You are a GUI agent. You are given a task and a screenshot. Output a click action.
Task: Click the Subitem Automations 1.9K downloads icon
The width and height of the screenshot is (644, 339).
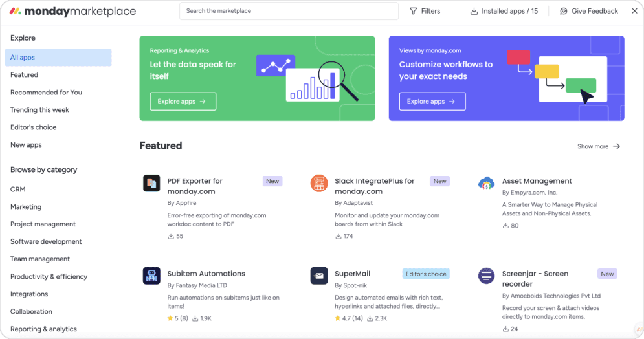click(x=195, y=318)
